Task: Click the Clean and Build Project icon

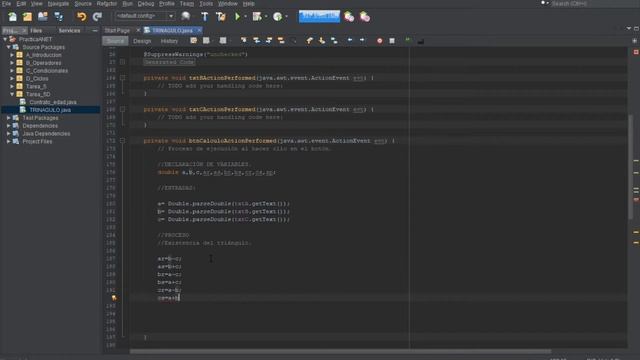Action: pyautogui.click(x=221, y=16)
